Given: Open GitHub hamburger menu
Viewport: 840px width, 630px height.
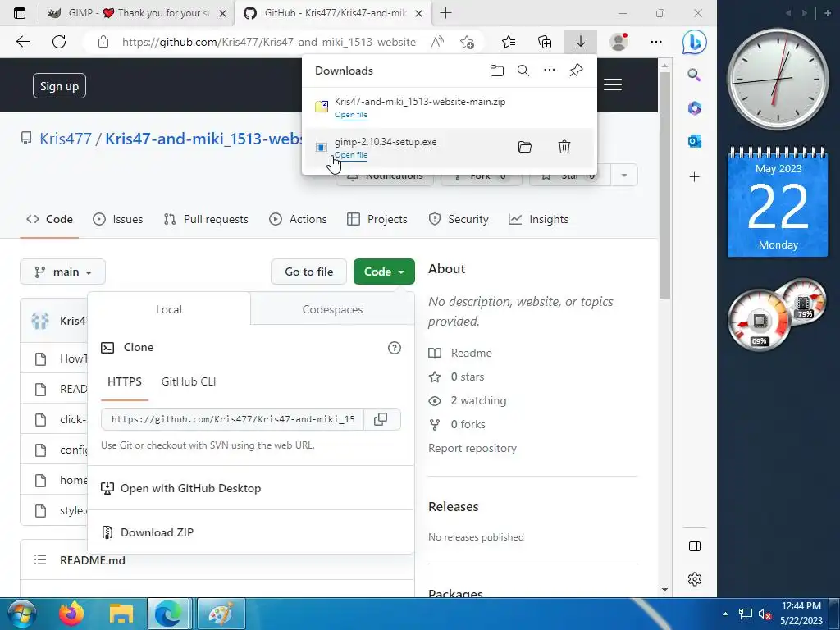Looking at the screenshot, I should click(613, 84).
